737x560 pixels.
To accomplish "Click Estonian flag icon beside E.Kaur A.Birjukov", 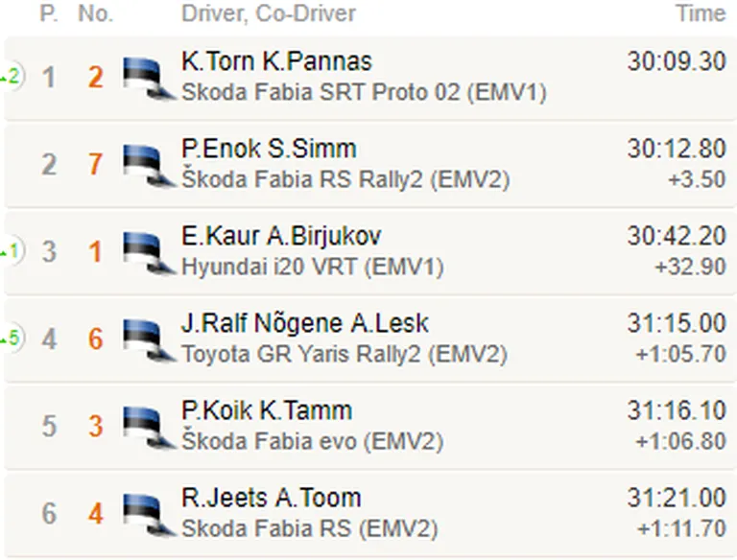I will [x=149, y=253].
